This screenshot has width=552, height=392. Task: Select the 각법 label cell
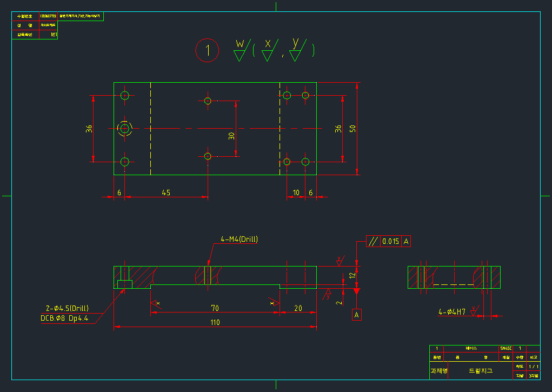(520, 376)
